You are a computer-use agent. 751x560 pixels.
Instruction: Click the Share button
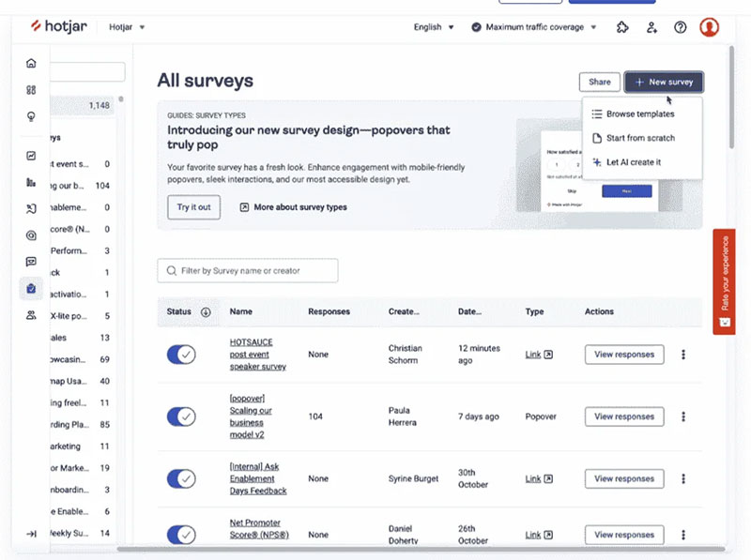pyautogui.click(x=600, y=82)
